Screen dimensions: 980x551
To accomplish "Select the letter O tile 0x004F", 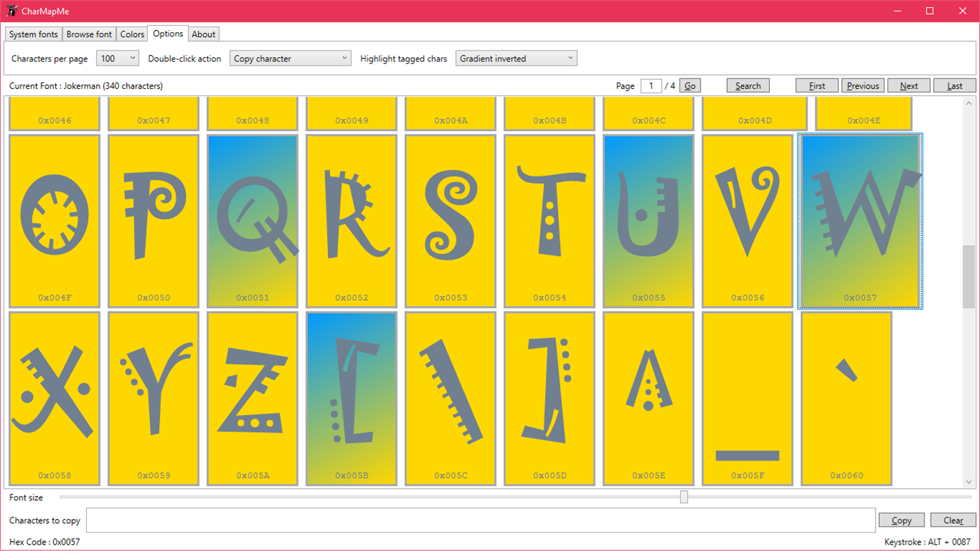I will [x=55, y=221].
